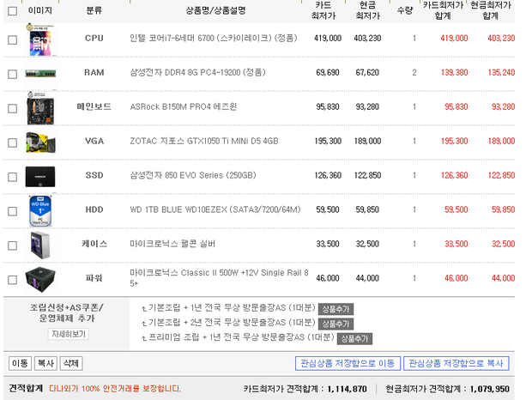Image resolution: width=532 pixels, height=400 pixels.
Task: Open the ZOTAC GTX1050 Ti product image
Action: pos(40,142)
